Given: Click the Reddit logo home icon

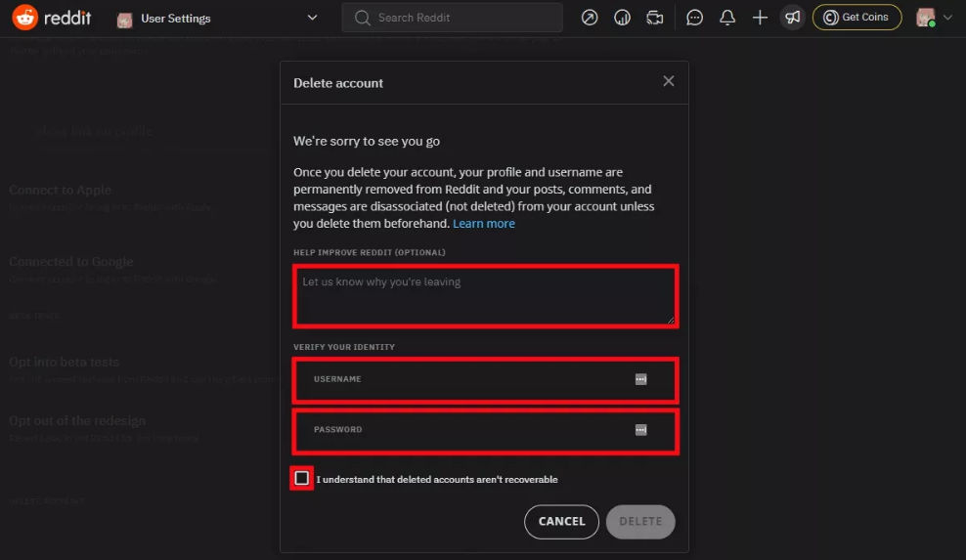Looking at the screenshot, I should pos(25,18).
